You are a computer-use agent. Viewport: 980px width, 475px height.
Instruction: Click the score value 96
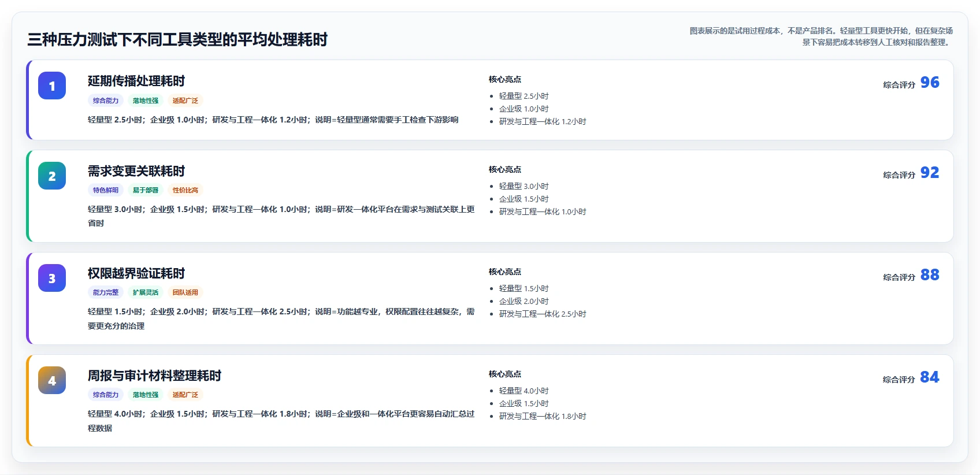930,83
